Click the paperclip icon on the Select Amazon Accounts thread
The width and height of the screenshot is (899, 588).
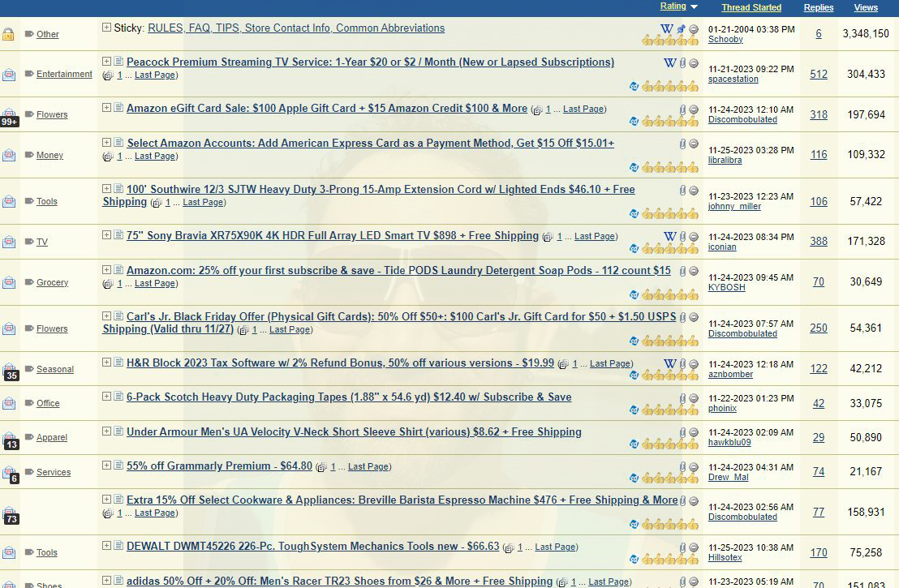pyautogui.click(x=682, y=144)
